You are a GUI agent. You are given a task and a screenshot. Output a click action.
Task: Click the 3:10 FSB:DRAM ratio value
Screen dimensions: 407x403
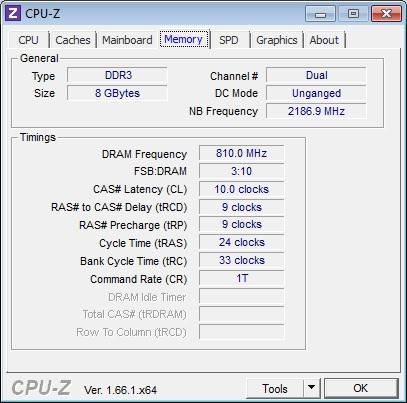point(241,171)
